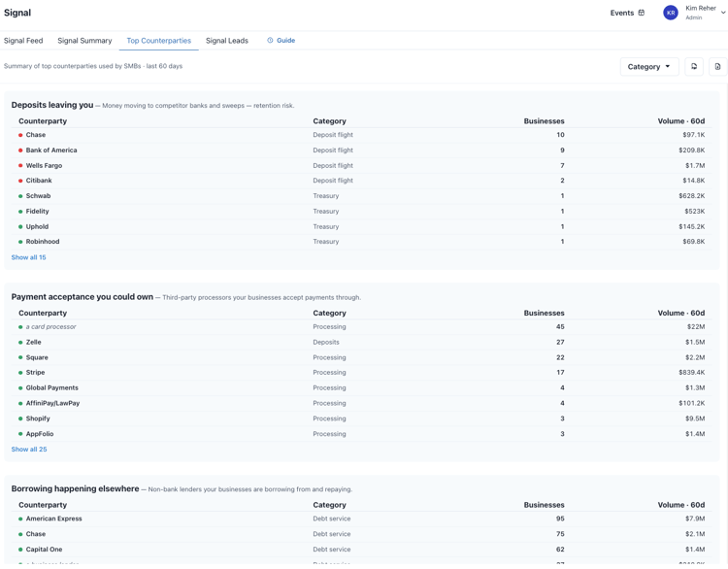Click the $9.5M Shopify volume
Image resolution: width=728 pixels, height=569 pixels.
695,418
